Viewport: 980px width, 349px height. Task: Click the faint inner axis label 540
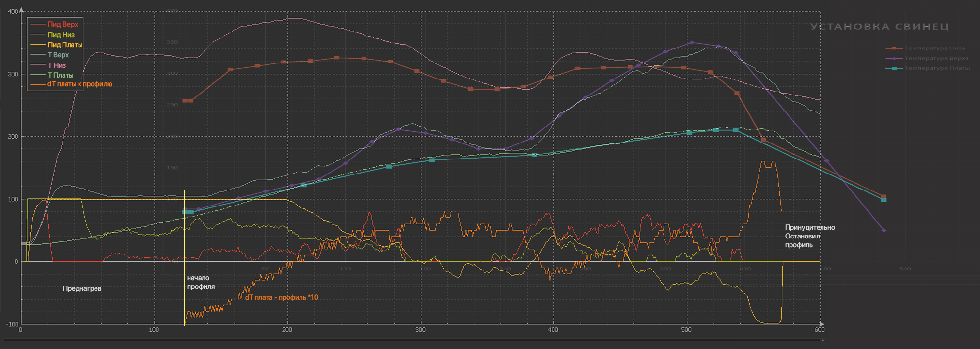(905, 269)
